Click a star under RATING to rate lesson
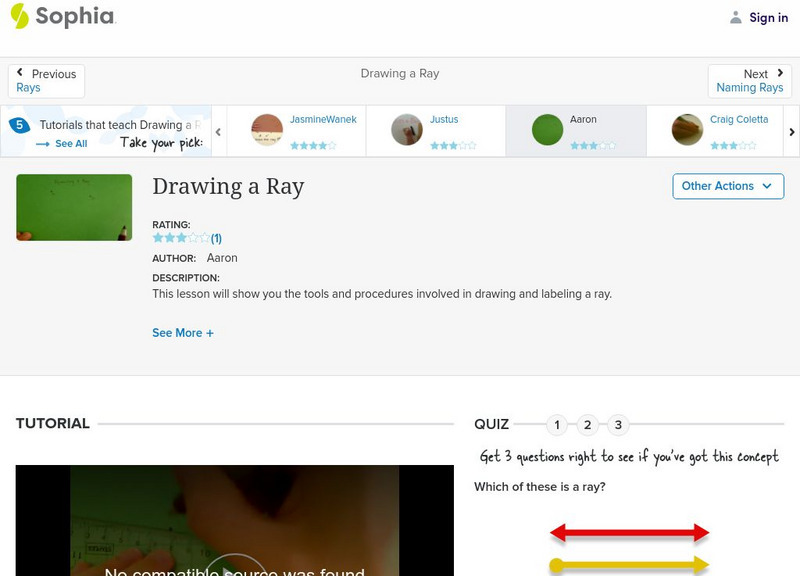The image size is (800, 576). [x=181, y=237]
